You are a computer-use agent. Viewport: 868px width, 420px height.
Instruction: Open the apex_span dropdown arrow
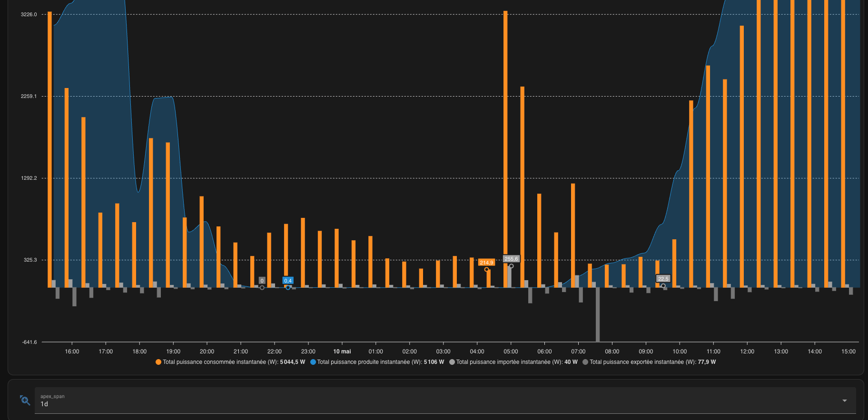click(x=844, y=400)
